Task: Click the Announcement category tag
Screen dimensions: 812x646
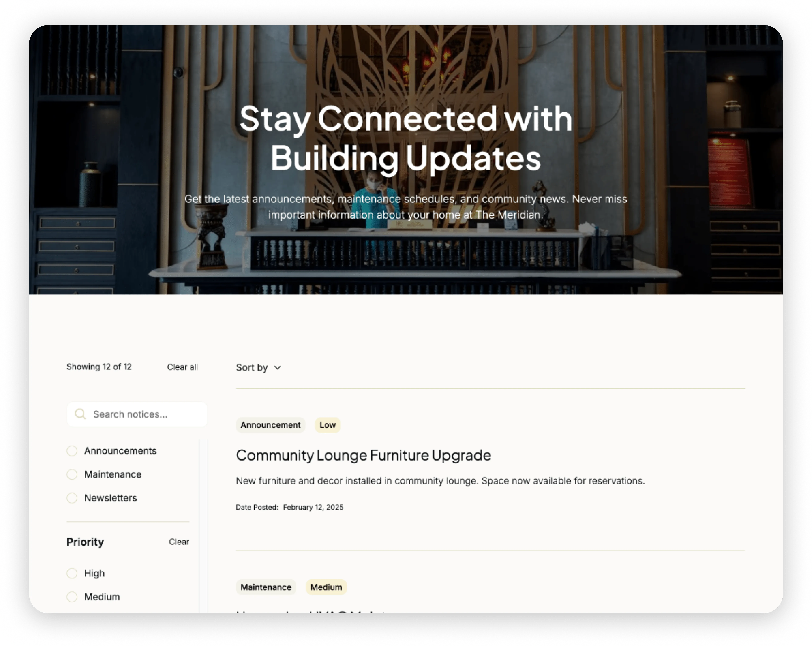Action: coord(270,425)
